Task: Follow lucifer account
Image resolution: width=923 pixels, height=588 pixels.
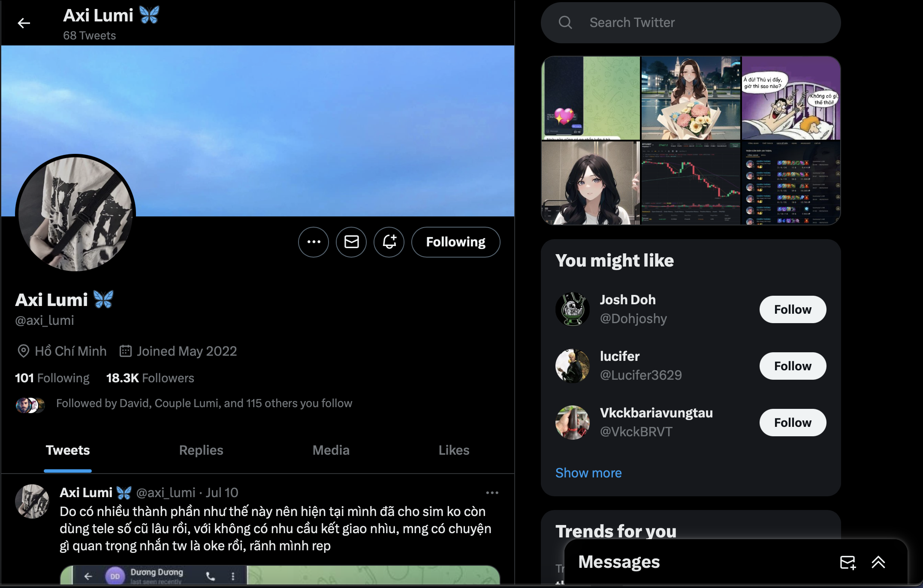Action: (792, 366)
